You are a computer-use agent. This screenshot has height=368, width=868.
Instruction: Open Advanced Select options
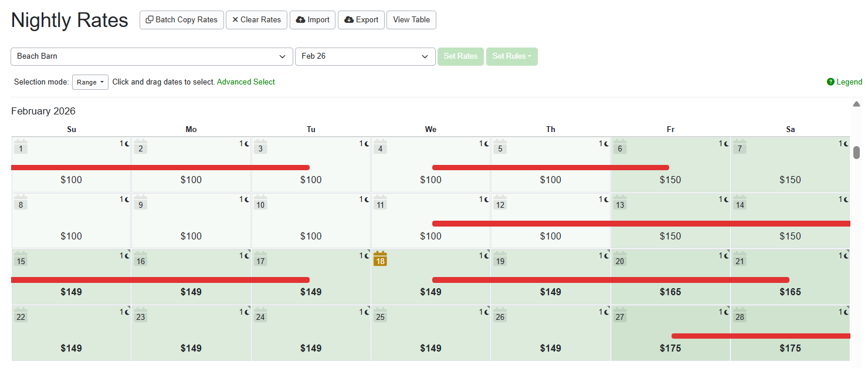click(x=246, y=82)
